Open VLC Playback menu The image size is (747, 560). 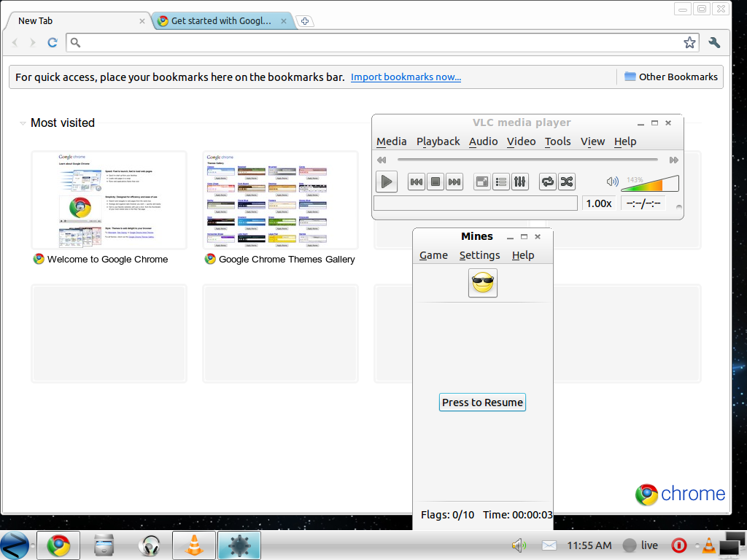pos(438,141)
